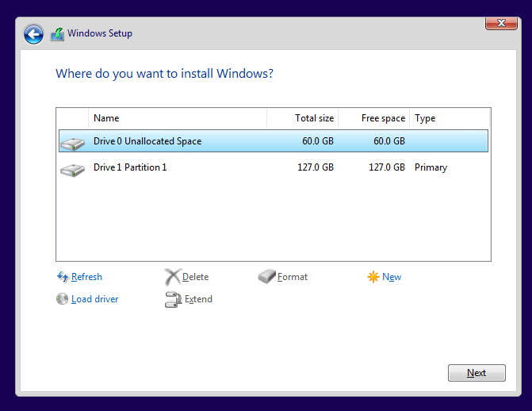Sort by the Type column header
Viewport: 532px width, 411px height.
(450, 118)
